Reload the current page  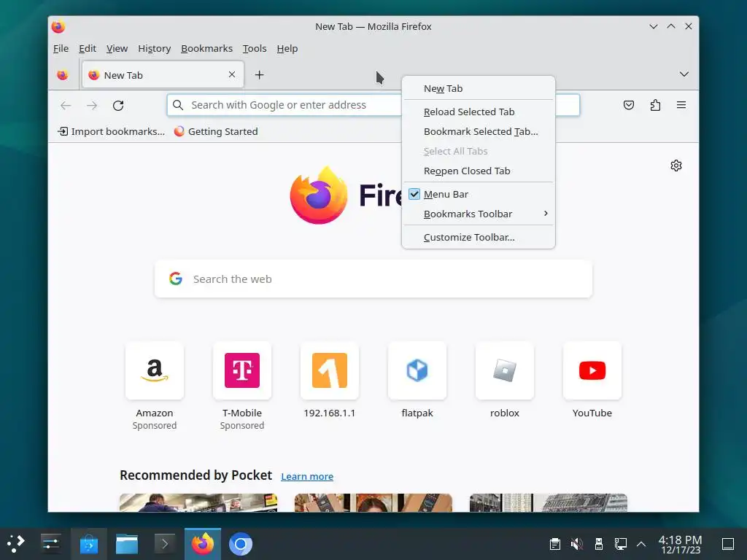pyautogui.click(x=118, y=105)
